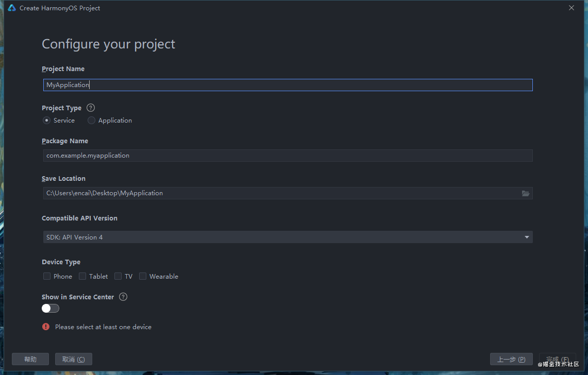Check the Wearable device type checkbox
This screenshot has height=375, width=588.
pyautogui.click(x=143, y=277)
